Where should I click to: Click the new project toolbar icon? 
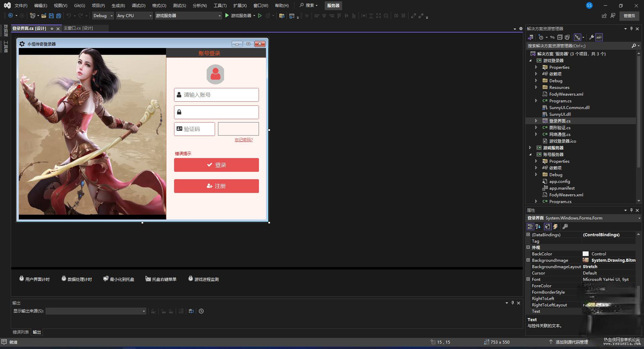(33, 15)
